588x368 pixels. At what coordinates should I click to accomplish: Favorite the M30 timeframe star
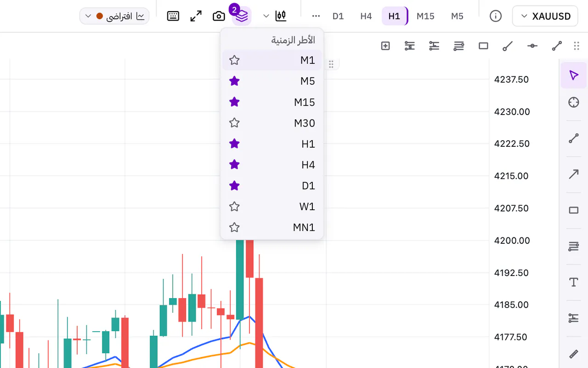pos(234,123)
